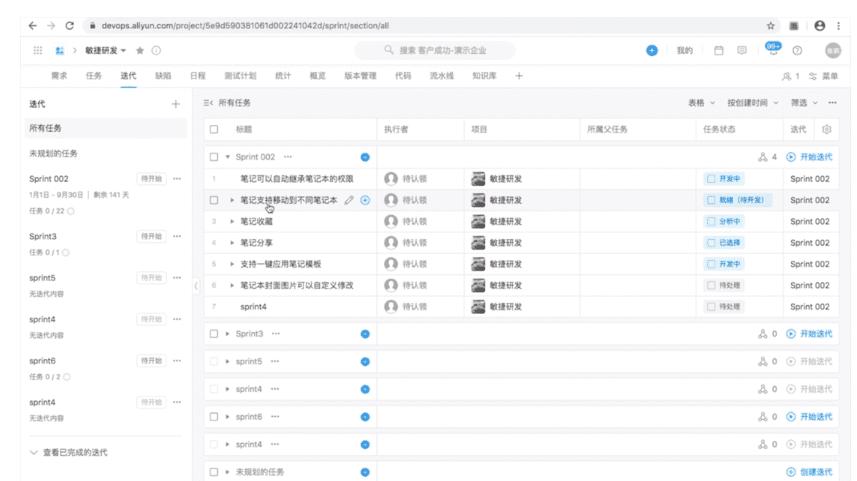Open the 分析中 status of 笔记收藏
Viewport: 857px width, 481px height.
(724, 221)
